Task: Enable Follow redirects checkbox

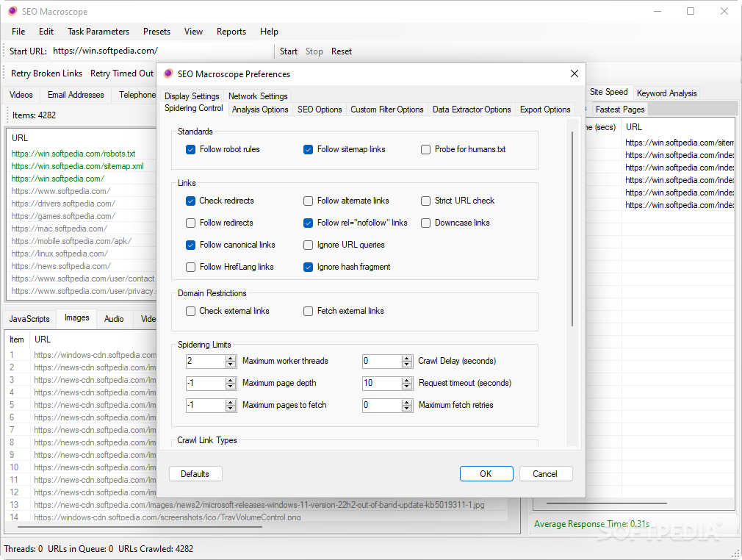Action: click(x=191, y=223)
